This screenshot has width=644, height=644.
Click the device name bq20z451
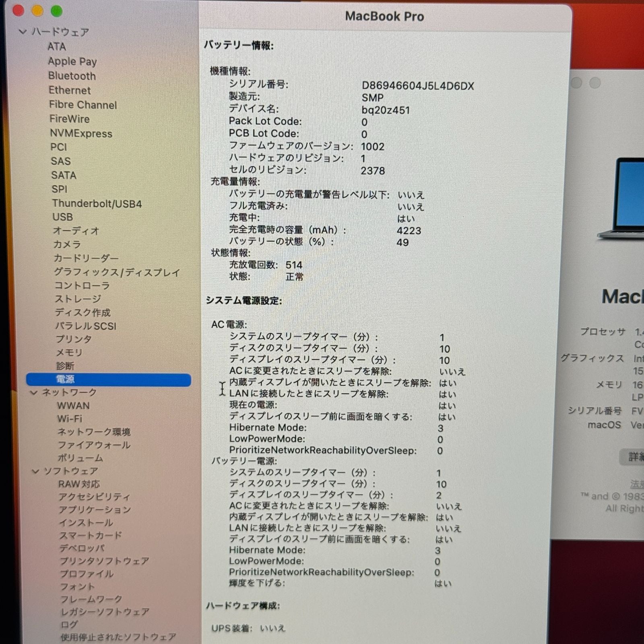click(386, 110)
